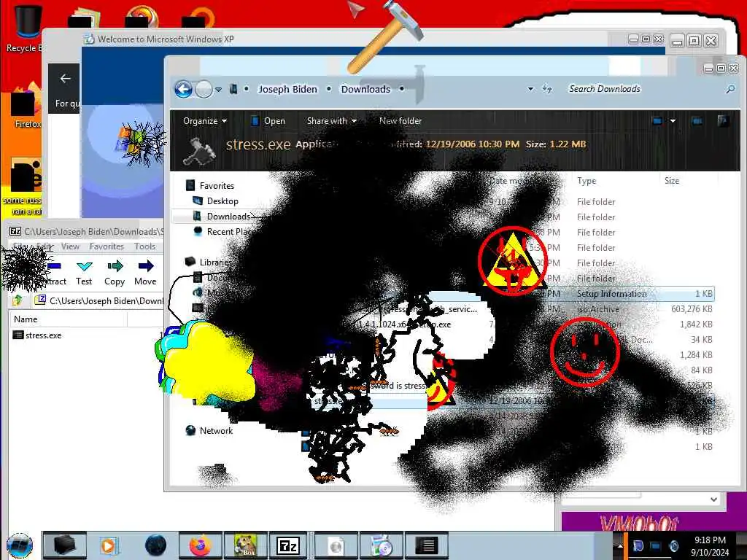The height and width of the screenshot is (560, 747).
Task: Open the recent locations dropdown arrow
Action: [218, 90]
